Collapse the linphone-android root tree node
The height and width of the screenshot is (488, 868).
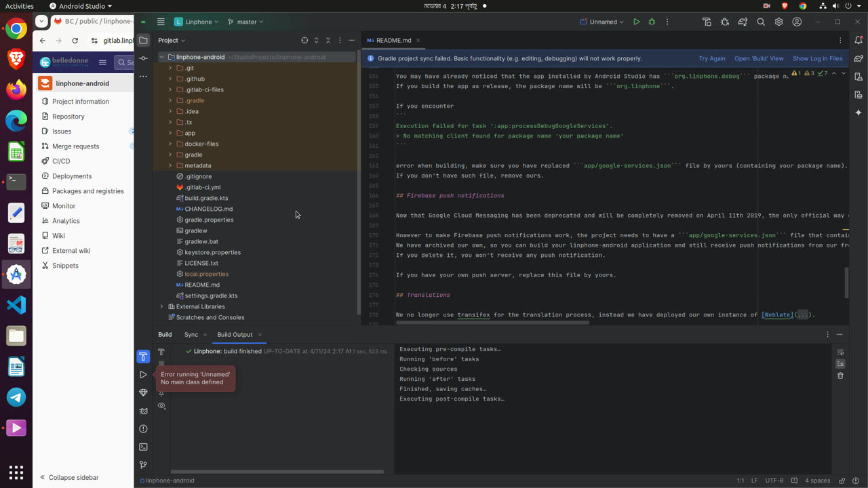pos(161,57)
